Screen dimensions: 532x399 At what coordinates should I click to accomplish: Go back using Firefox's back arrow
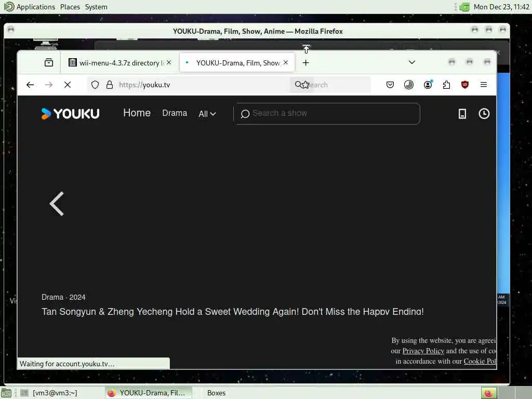point(30,85)
